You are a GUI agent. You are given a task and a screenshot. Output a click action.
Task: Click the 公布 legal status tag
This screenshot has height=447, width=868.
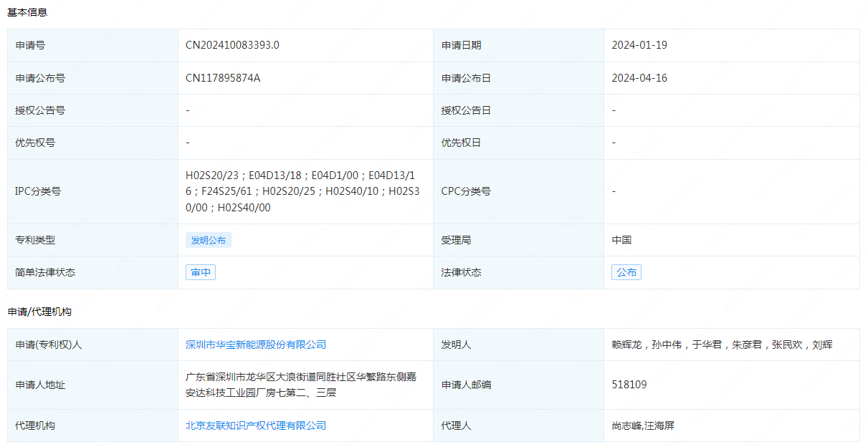coord(626,272)
